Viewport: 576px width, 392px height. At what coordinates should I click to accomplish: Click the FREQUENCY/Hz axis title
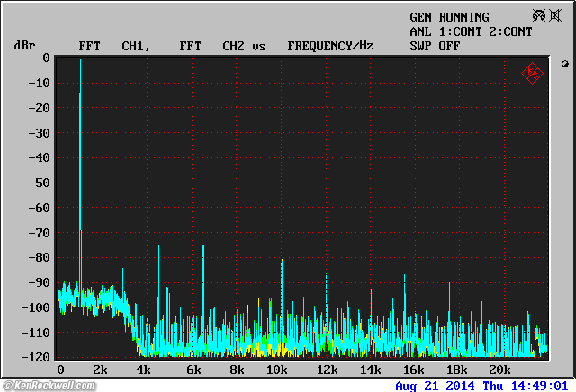(330, 46)
